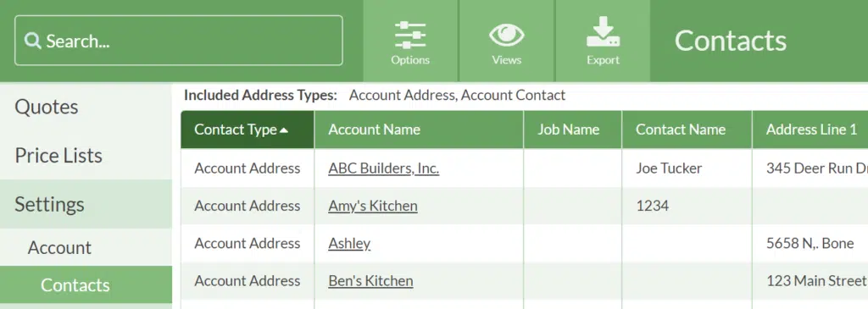
Task: Open the Views eye icon
Action: point(507,34)
